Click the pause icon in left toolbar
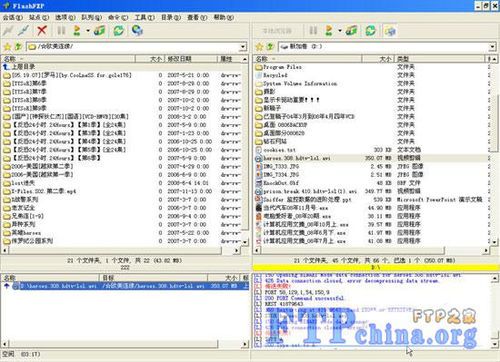 pos(61,31)
